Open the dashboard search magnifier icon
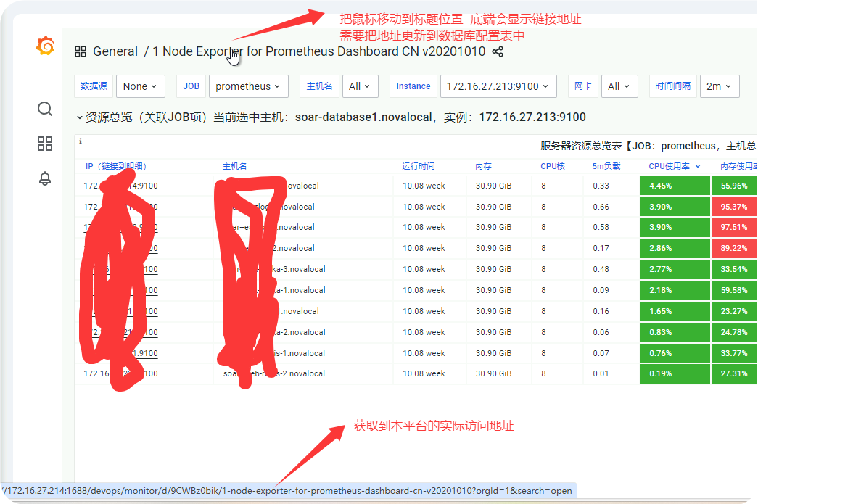Image resolution: width=861 pixels, height=504 pixels. tap(45, 109)
